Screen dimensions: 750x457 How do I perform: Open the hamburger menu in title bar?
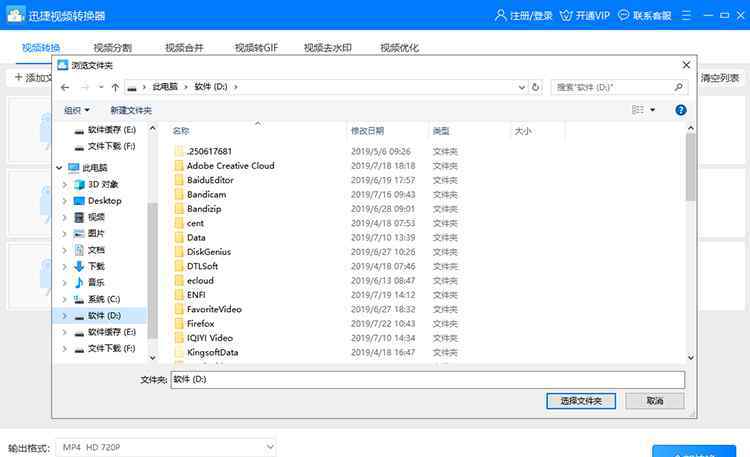click(686, 15)
